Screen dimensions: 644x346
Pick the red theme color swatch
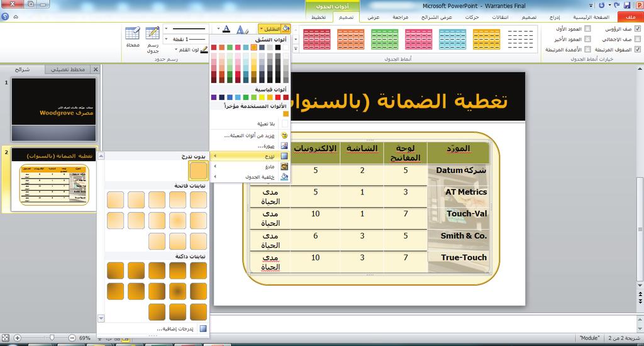[x=214, y=47]
